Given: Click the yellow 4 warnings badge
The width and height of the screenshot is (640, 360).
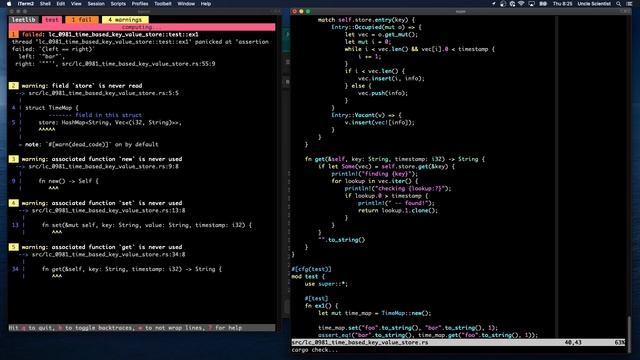Looking at the screenshot, I should coord(125,20).
